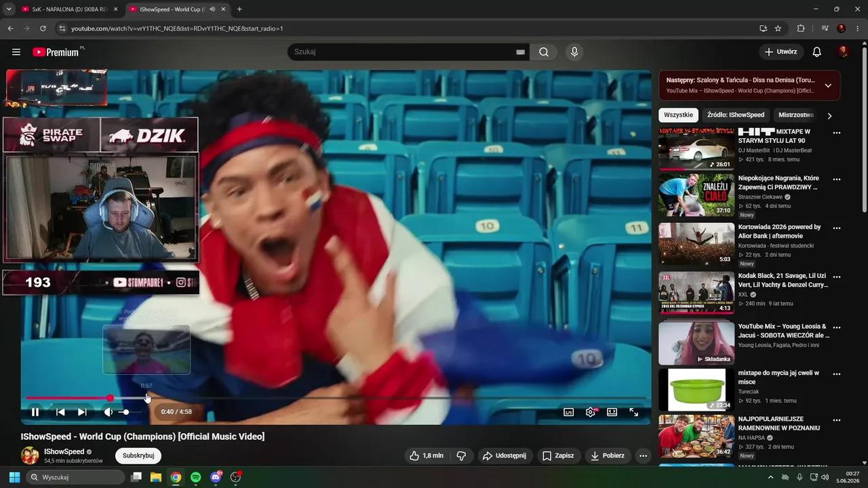Show more filter chips with right arrow
868x488 pixels.
829,116
